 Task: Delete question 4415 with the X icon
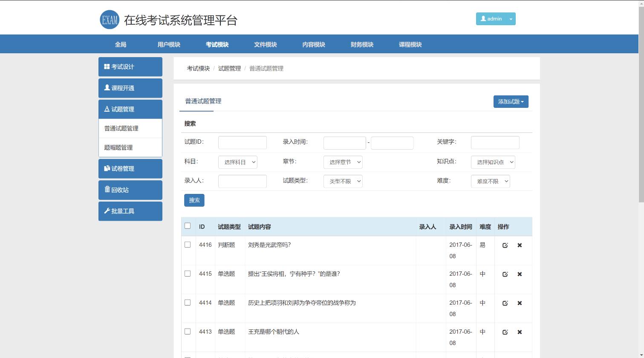[520, 274]
